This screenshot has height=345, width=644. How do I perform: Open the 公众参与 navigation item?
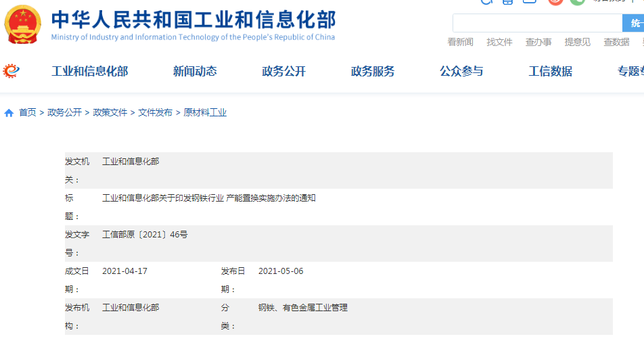[461, 71]
